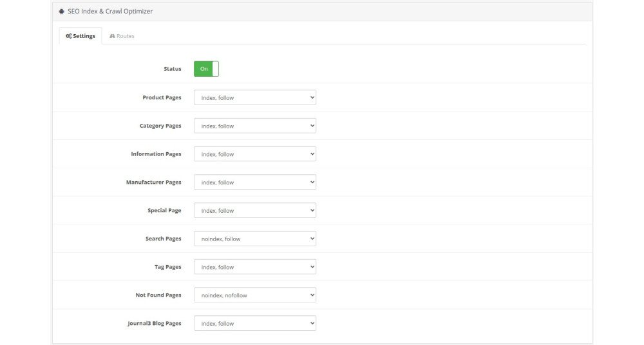
Task: Open the Manufacturer Pages dropdown
Action: pyautogui.click(x=254, y=182)
